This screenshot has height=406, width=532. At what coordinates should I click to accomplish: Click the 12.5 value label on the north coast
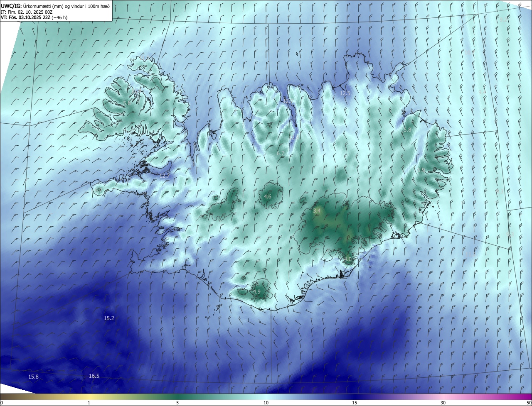[x=345, y=93]
